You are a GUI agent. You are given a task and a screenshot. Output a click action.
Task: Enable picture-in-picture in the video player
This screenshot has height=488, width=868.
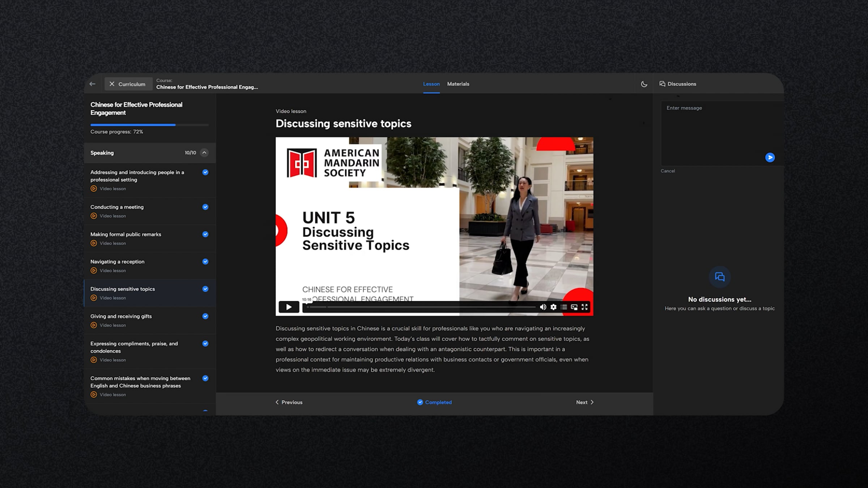(x=574, y=307)
